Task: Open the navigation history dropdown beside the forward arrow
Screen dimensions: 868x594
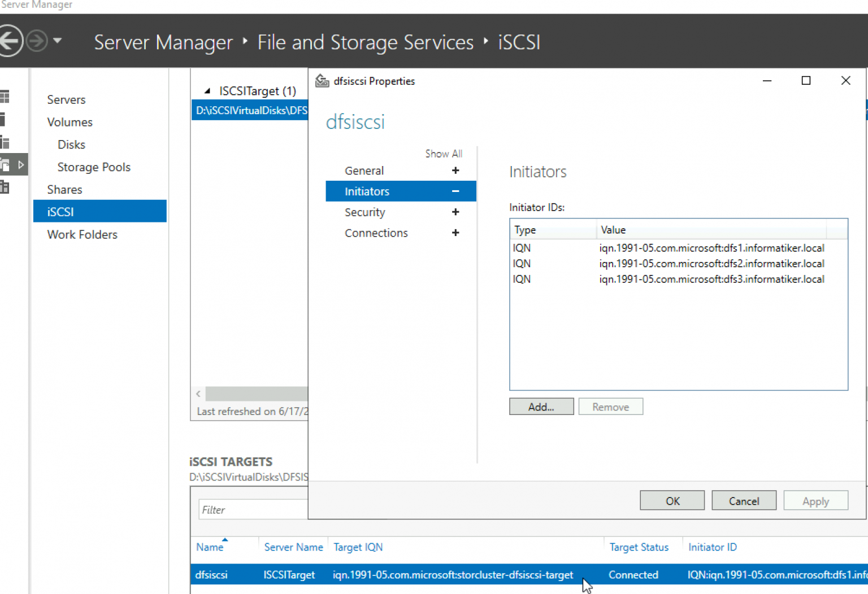Action: tap(58, 41)
